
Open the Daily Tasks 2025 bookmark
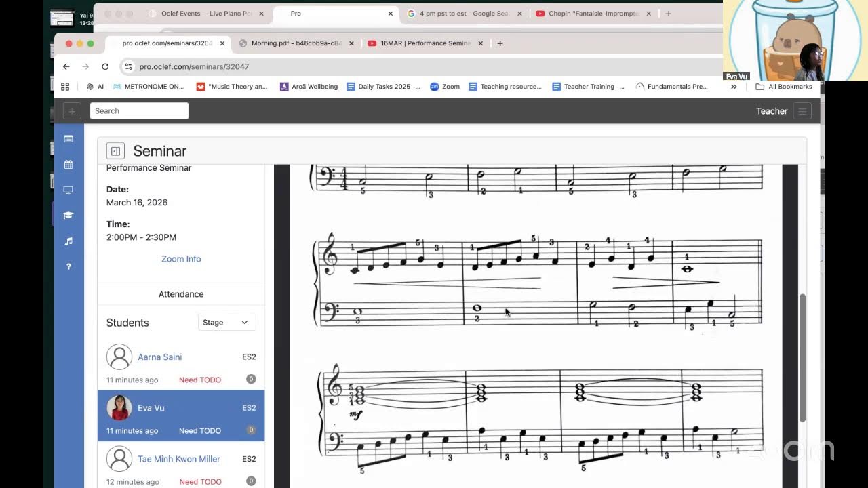click(x=383, y=87)
